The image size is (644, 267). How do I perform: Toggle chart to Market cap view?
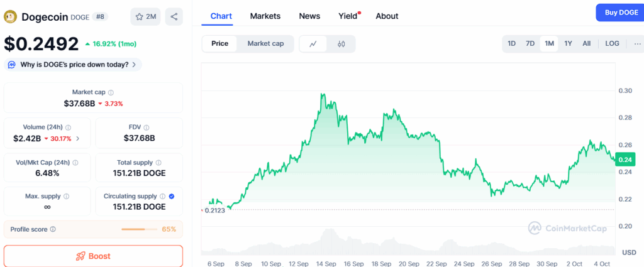pos(265,43)
